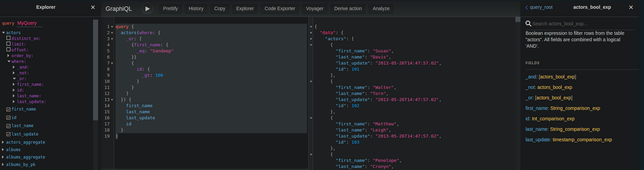The image size is (644, 170).
Task: Click the value 100 in query editor
Action: (159, 75)
